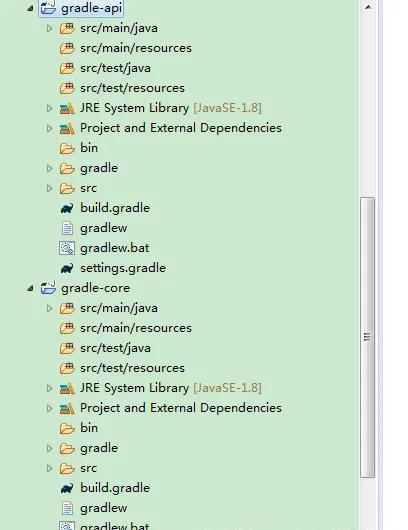The image size is (408, 530).
Task: Expand Project and External Dependencies in gradle-core
Action: pos(49,408)
